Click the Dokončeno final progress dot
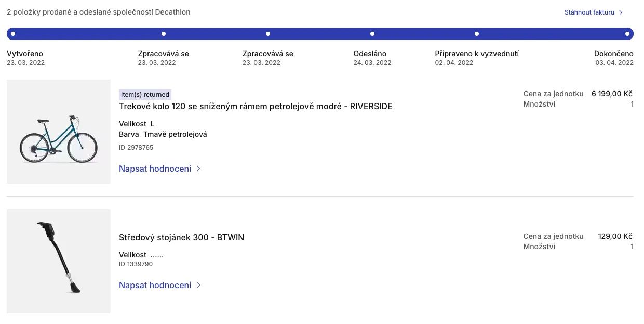Image resolution: width=644 pixels, height=324 pixels. click(x=627, y=34)
